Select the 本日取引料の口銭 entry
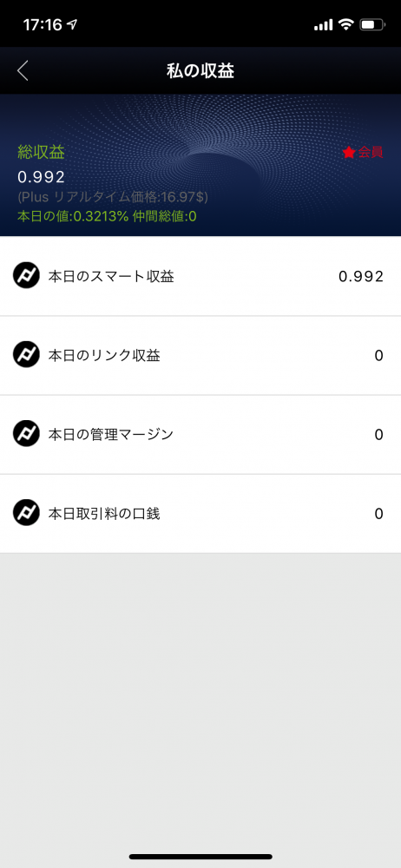 point(200,514)
